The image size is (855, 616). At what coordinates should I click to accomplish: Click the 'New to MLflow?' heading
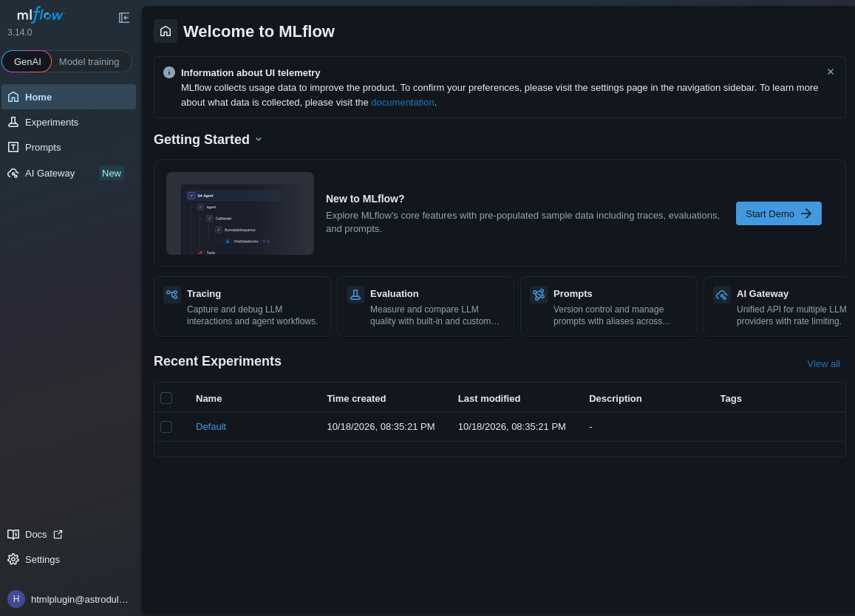365,199
